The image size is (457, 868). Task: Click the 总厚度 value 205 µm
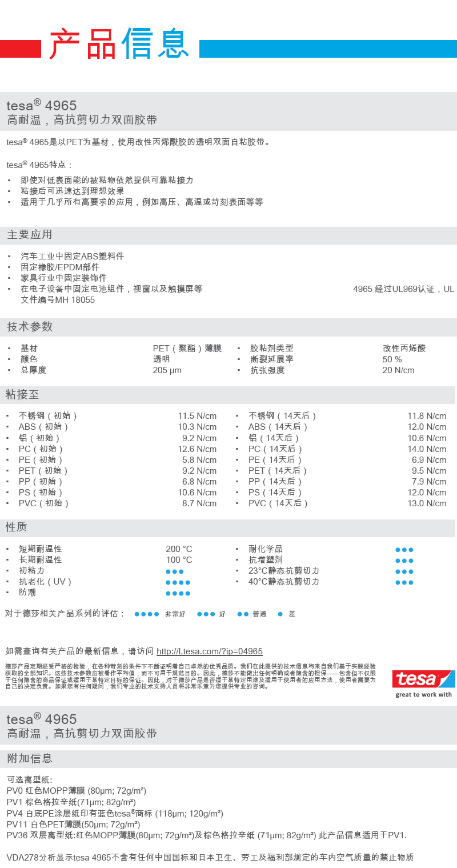[167, 370]
